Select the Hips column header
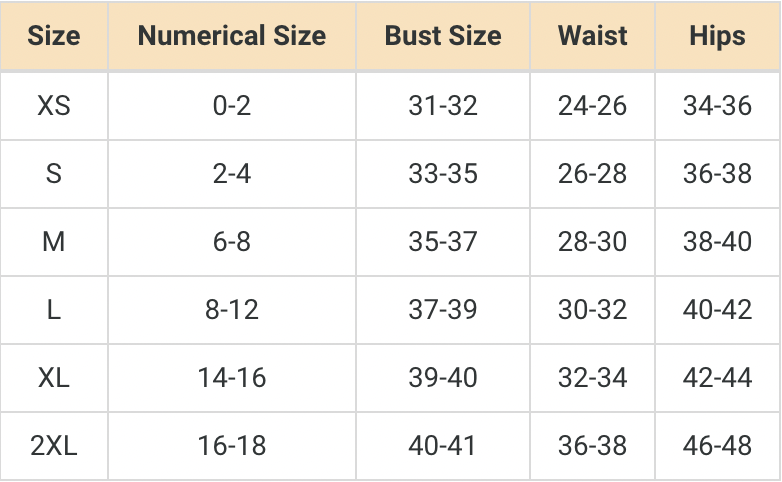Screen dimensions: 782x482 click(x=717, y=37)
